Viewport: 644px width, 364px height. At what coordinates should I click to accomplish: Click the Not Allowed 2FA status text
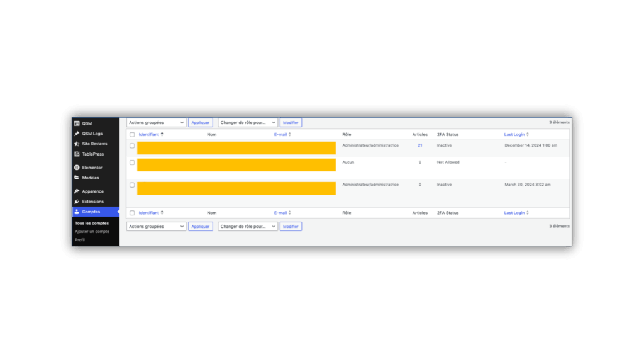448,162
